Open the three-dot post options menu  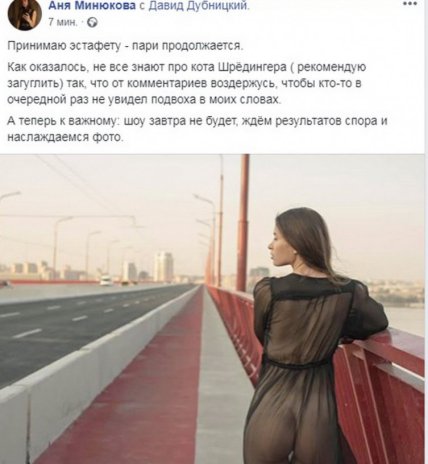point(409,4)
